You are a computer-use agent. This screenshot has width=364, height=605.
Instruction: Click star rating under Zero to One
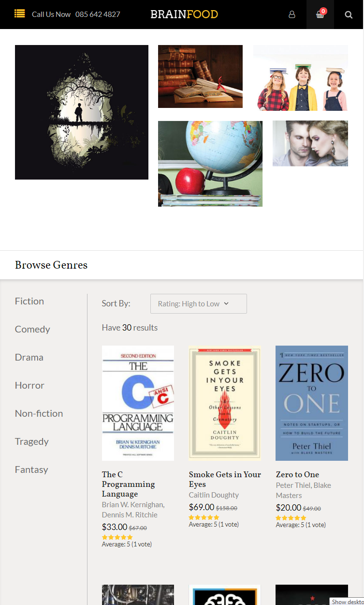point(291,518)
